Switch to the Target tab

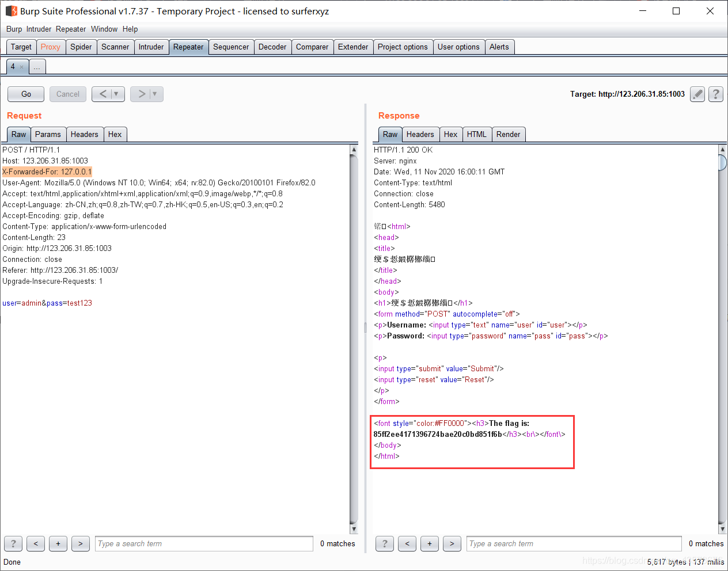point(21,47)
